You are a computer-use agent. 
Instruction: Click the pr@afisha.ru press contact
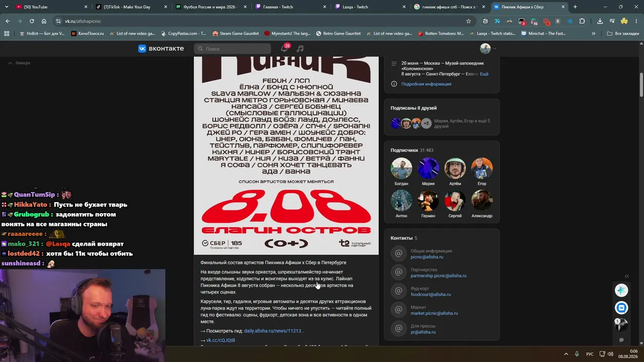click(x=423, y=332)
